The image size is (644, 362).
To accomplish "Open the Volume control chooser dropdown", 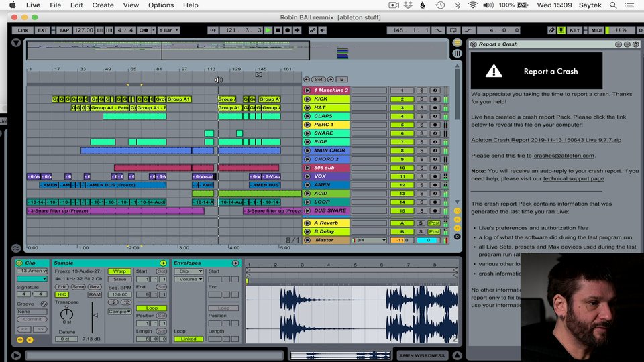I will [x=189, y=279].
